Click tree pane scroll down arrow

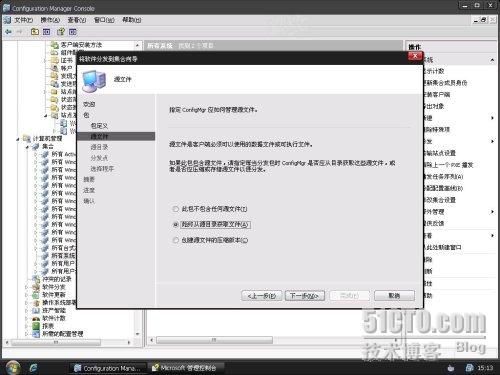pos(138,334)
